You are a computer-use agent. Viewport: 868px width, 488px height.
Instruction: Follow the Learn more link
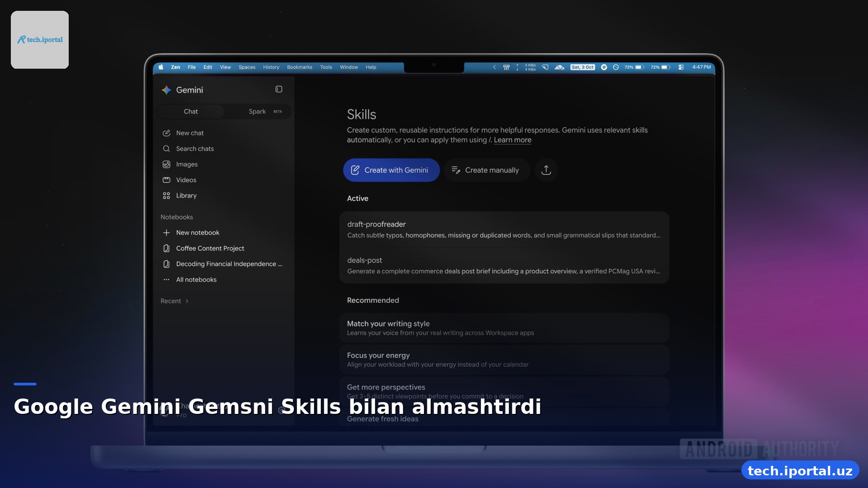pyautogui.click(x=512, y=140)
